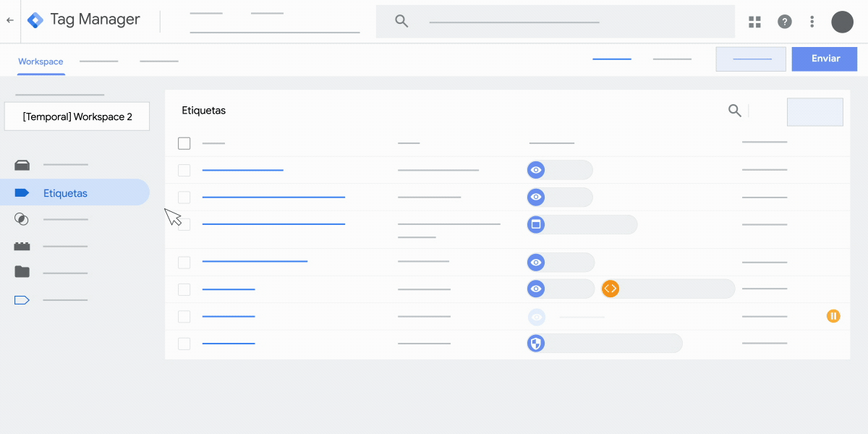The image size is (868, 434).
Task: Check the checkbox on the last tag row
Action: 184,344
